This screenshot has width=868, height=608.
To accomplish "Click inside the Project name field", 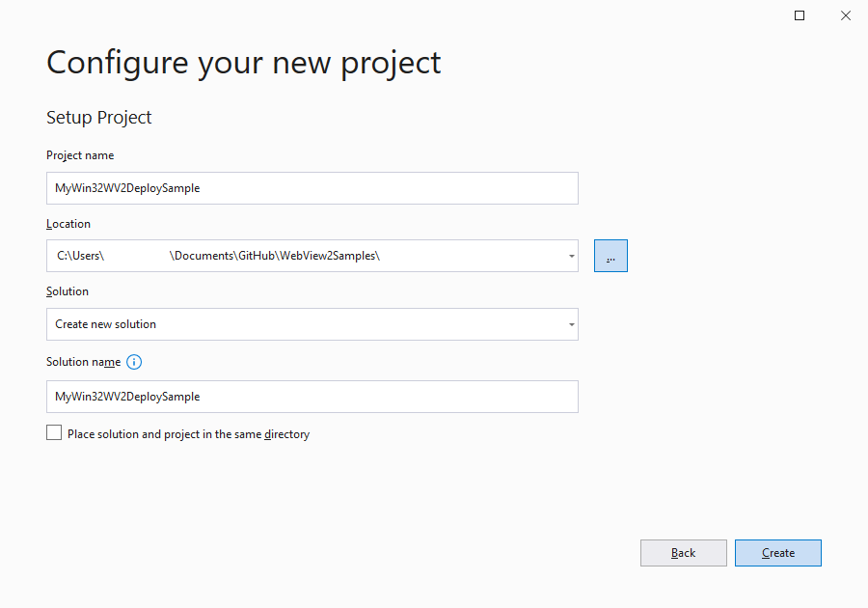I will [289, 187].
